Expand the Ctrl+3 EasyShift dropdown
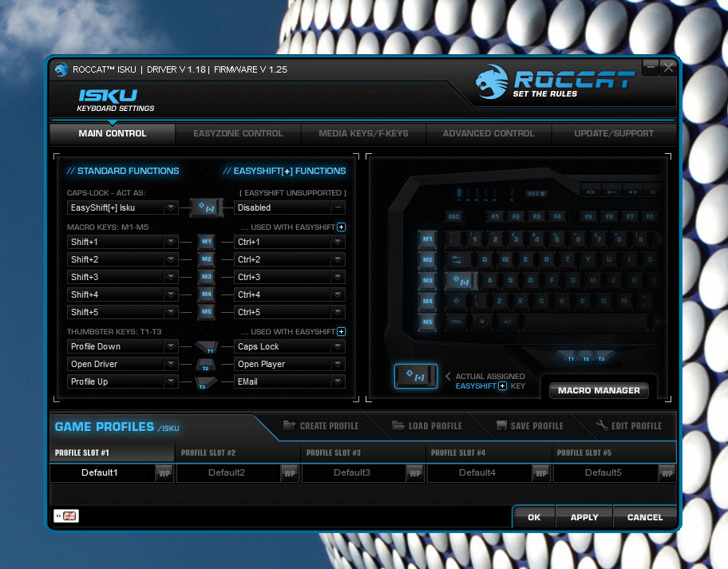 [x=290, y=277]
